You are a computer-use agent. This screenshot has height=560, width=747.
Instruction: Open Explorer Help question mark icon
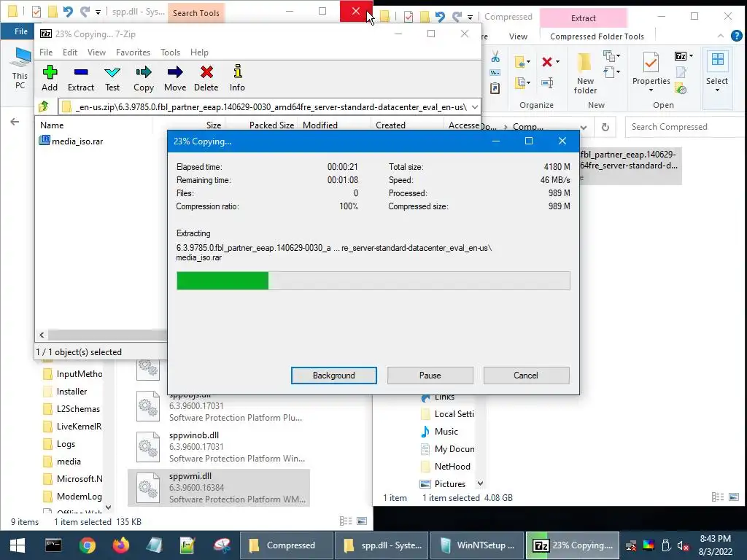pyautogui.click(x=737, y=36)
